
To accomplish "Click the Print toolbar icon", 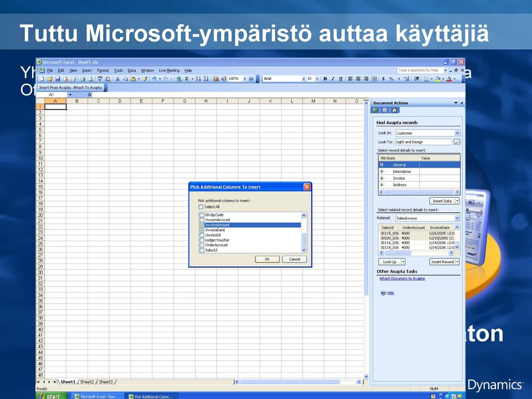I will pos(82,79).
